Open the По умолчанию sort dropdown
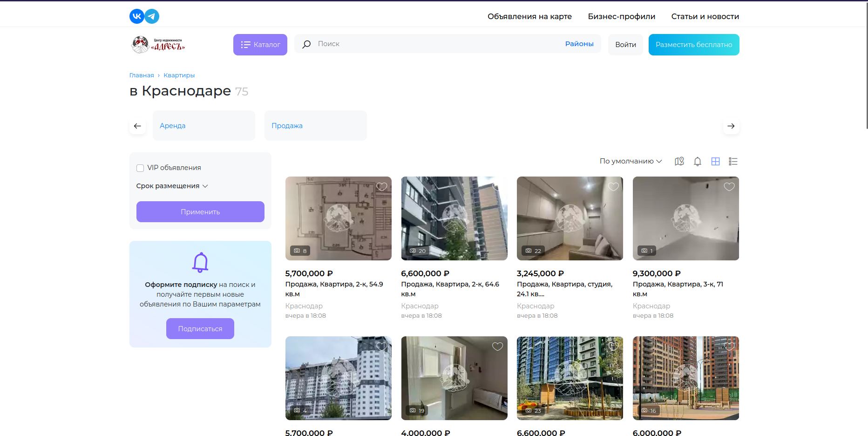 click(631, 161)
